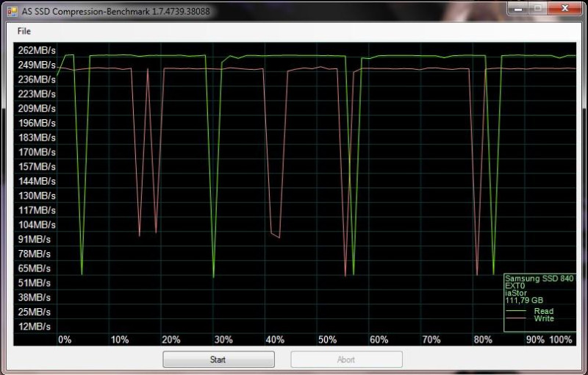This screenshot has width=588, height=375.
Task: Click the 70% x-axis label
Action: [431, 340]
